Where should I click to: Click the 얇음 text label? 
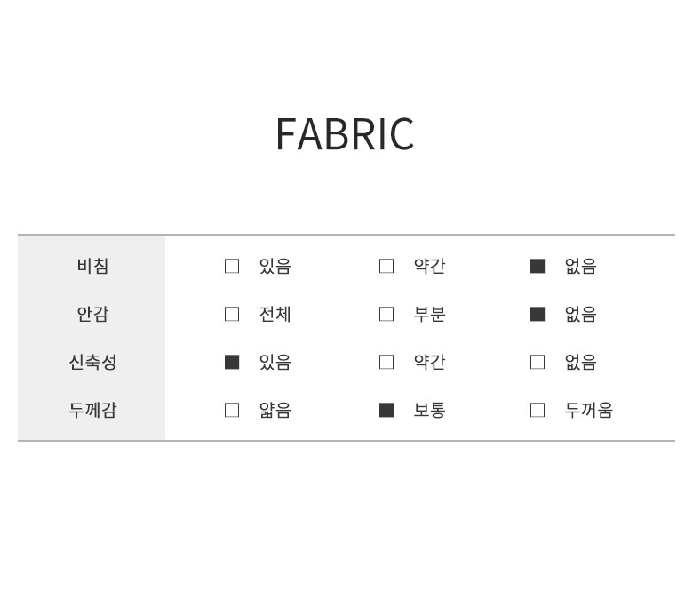275,410
